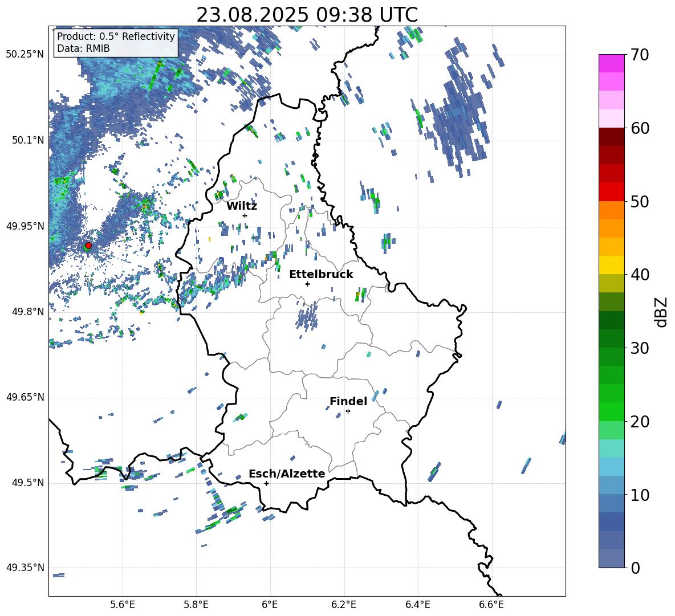Image resolution: width=675 pixels, height=616 pixels.
Task: Click the blue echo cluster south of Ettelbruck
Action: tap(307, 316)
